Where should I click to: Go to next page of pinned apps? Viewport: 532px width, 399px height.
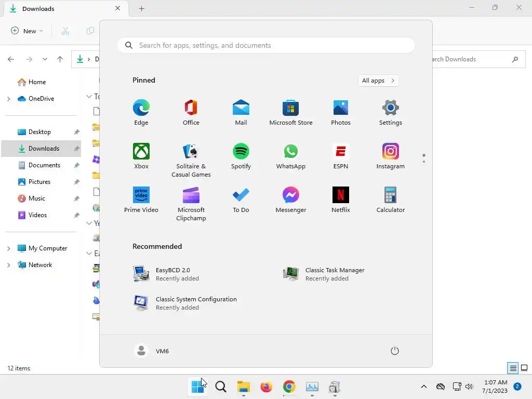(424, 161)
